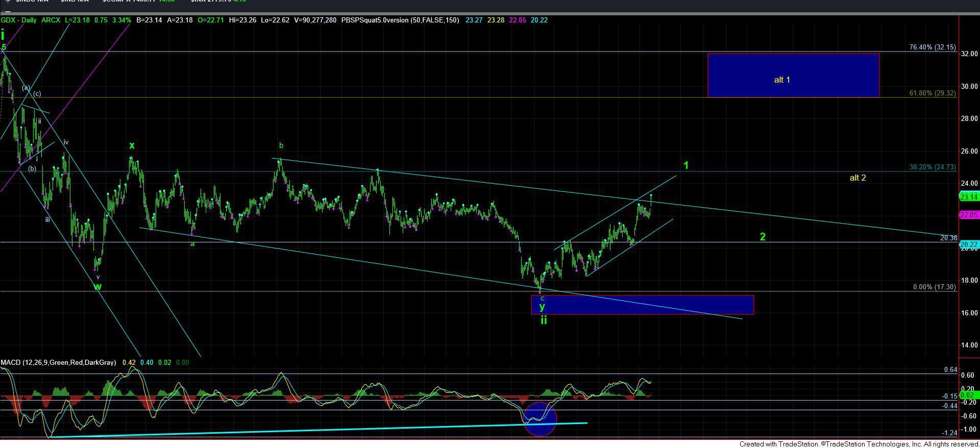The image size is (980, 448).
Task: Click the 38.20% (24.73) retracement label
Action: point(932,167)
